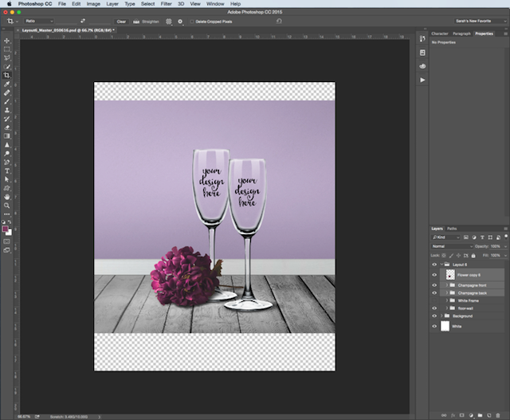The height and width of the screenshot is (420, 510).
Task: Open the workspace switcher dropdown
Action: 481,22
